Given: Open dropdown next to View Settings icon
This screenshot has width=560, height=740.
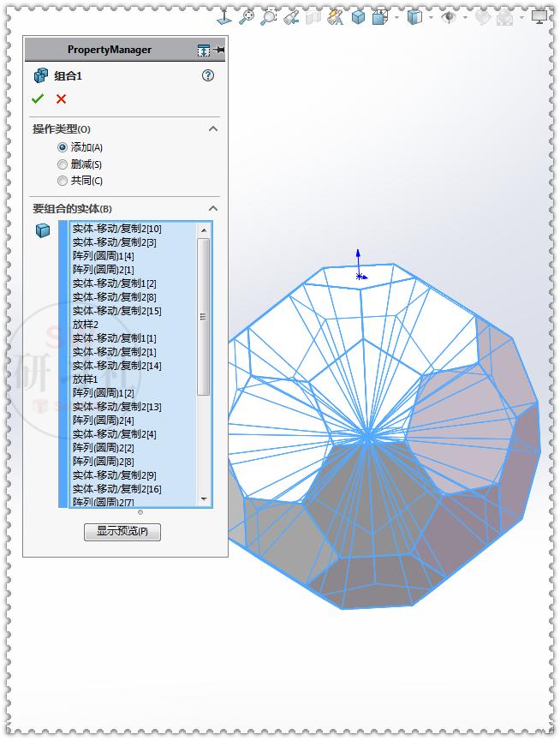Looking at the screenshot, I should pos(521,18).
